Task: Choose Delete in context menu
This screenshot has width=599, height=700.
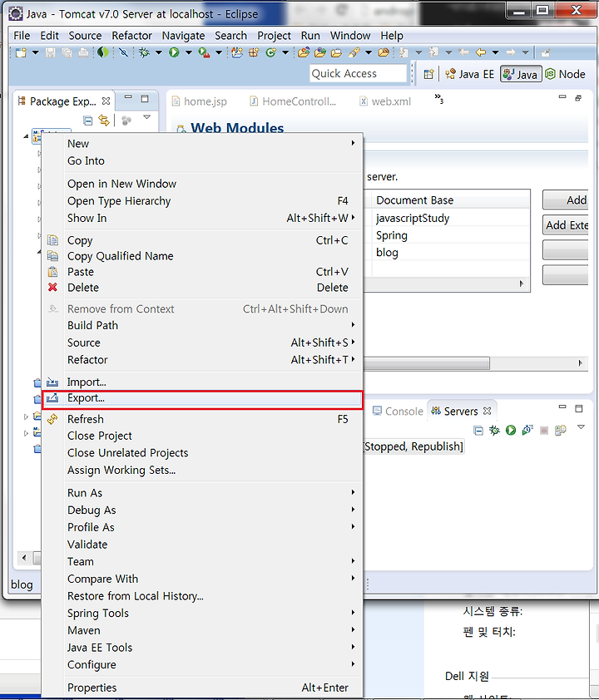Action: click(202, 288)
